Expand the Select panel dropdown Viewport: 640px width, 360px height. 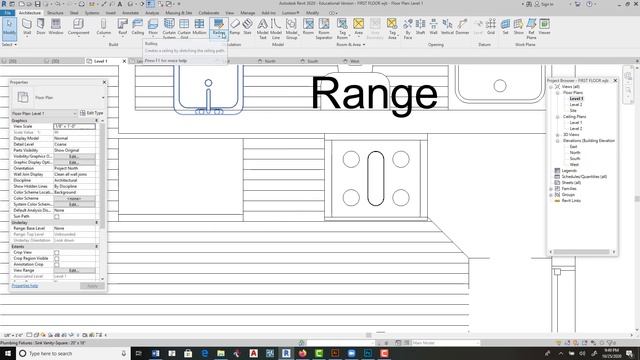pyautogui.click(x=9, y=44)
